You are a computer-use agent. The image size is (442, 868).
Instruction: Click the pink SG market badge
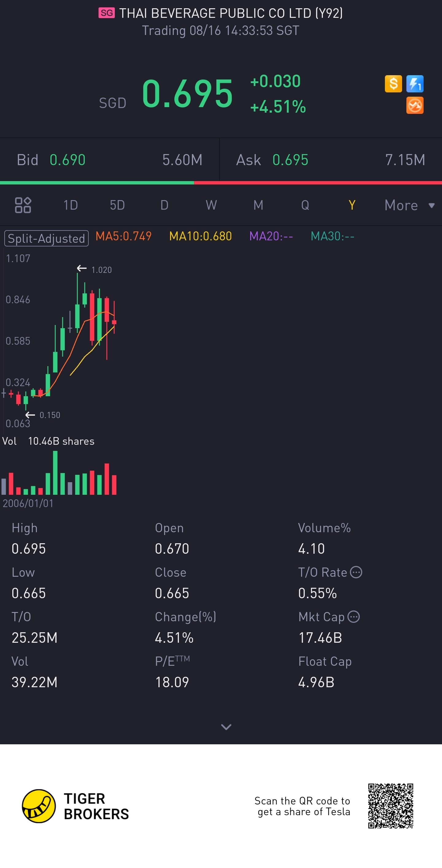coord(107,13)
